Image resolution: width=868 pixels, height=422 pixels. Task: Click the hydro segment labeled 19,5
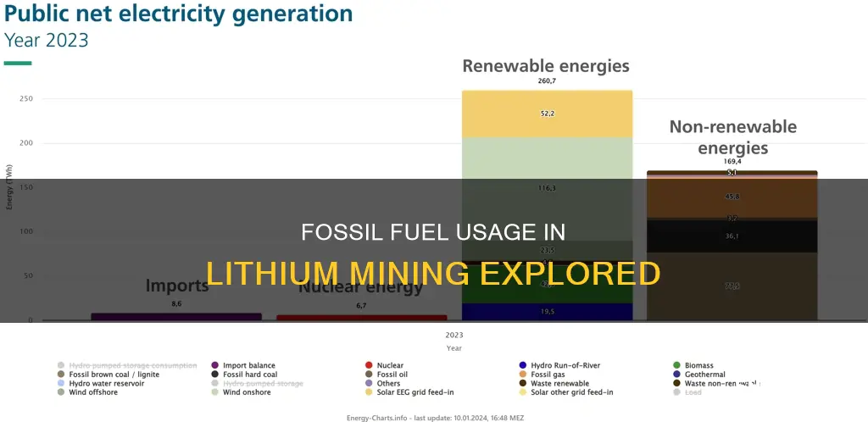coord(547,311)
